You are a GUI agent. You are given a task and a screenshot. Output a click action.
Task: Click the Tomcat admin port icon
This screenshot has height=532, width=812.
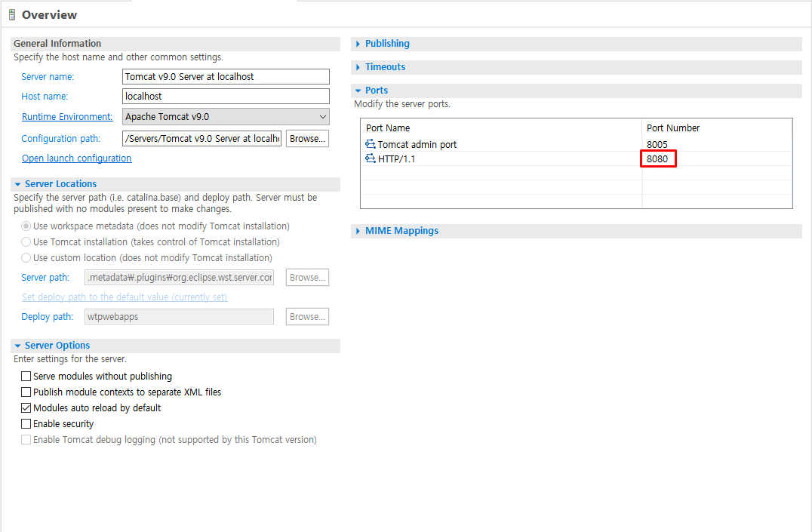(371, 144)
